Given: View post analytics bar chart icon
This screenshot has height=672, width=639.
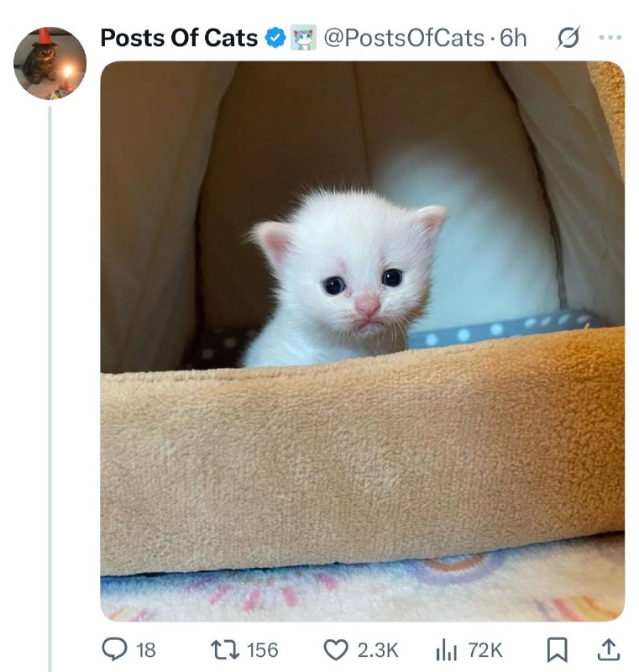Looking at the screenshot, I should [x=446, y=649].
